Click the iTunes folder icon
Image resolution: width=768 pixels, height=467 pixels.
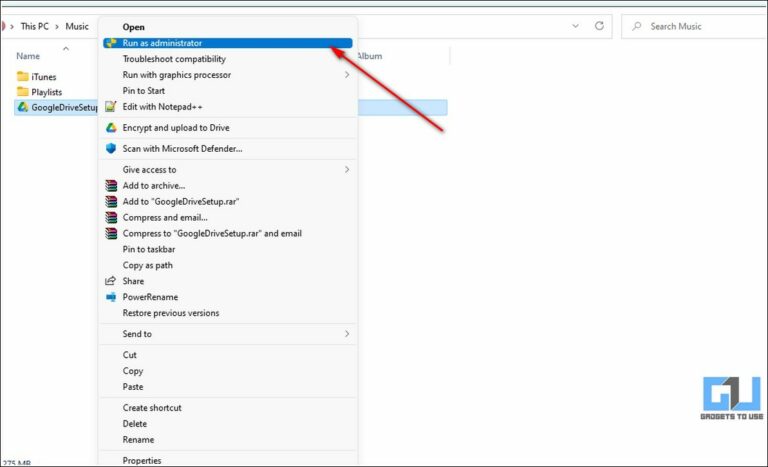click(x=23, y=76)
